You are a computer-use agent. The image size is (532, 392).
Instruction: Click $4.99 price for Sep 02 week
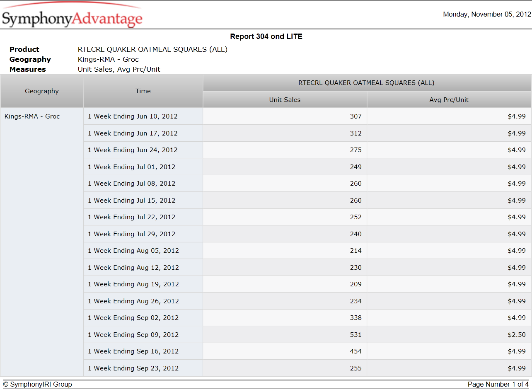pos(517,318)
